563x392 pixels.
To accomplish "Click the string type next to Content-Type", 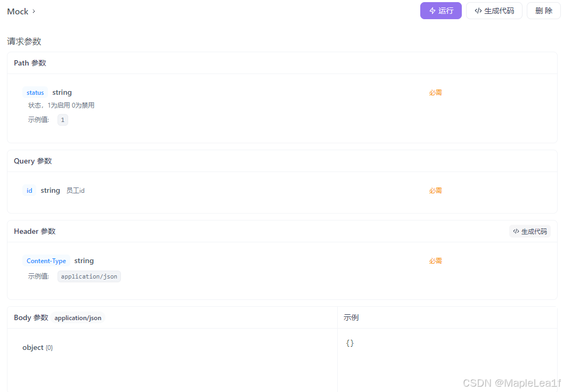I will pos(84,261).
